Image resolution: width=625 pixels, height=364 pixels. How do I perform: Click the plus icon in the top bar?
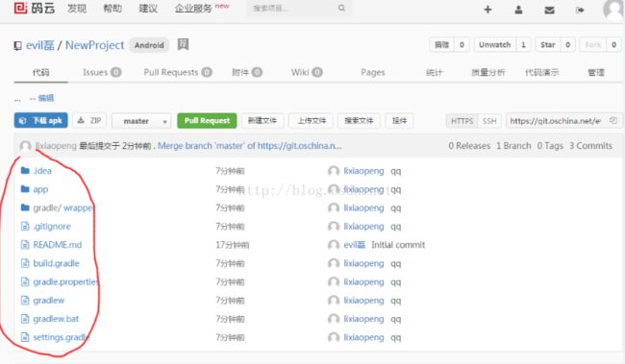coord(487,10)
